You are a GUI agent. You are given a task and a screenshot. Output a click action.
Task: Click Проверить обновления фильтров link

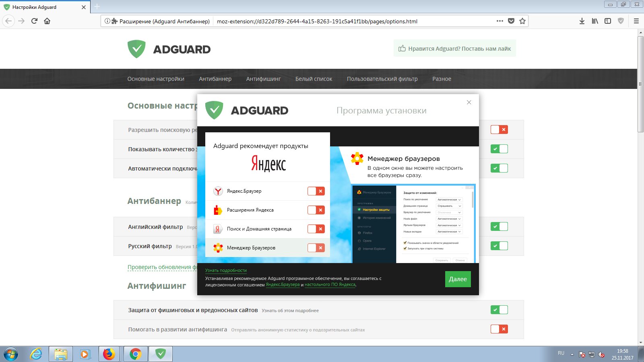pyautogui.click(x=162, y=267)
